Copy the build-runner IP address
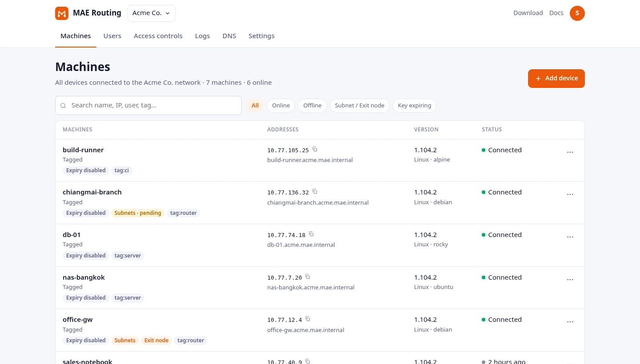640x364 pixels. click(315, 149)
